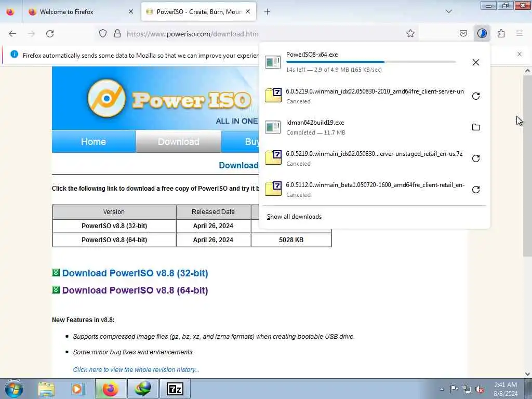Click the back navigation arrow
The image size is (532, 399).
(x=12, y=34)
